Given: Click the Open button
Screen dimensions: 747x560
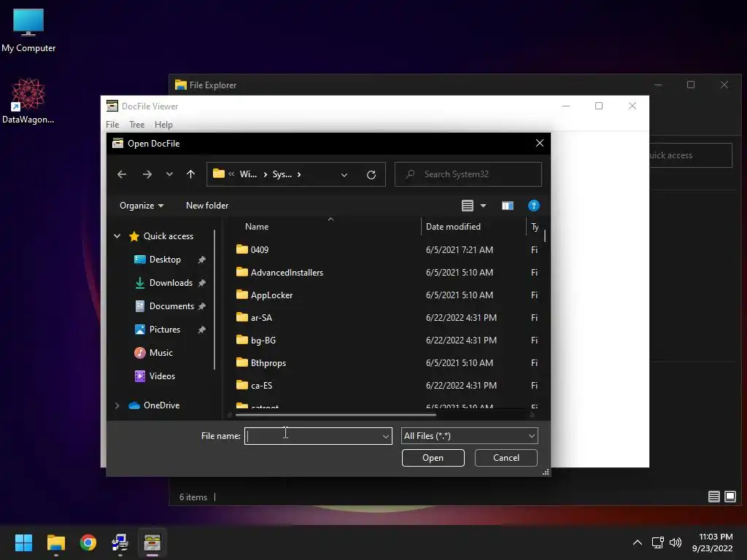Looking at the screenshot, I should click(433, 458).
